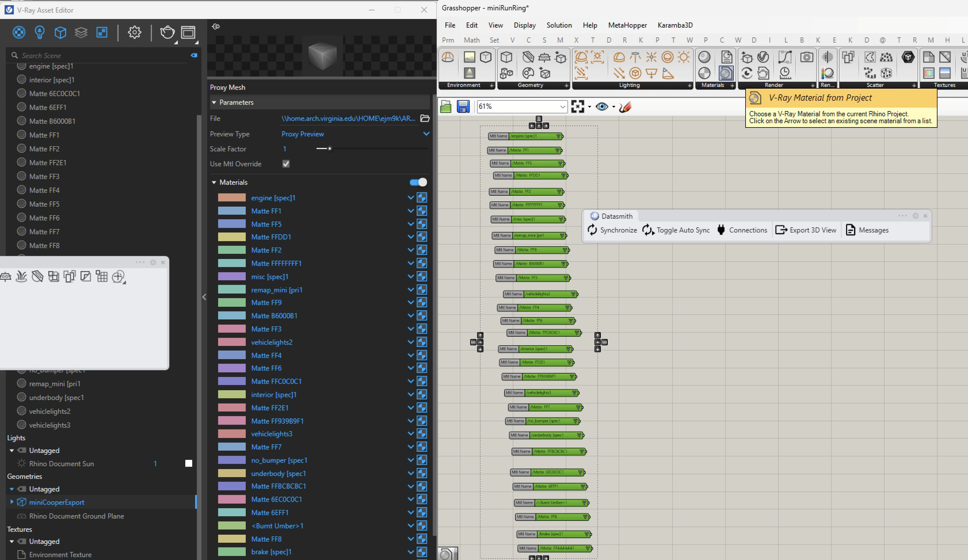
Task: Click the proxy file path link
Action: click(348, 118)
